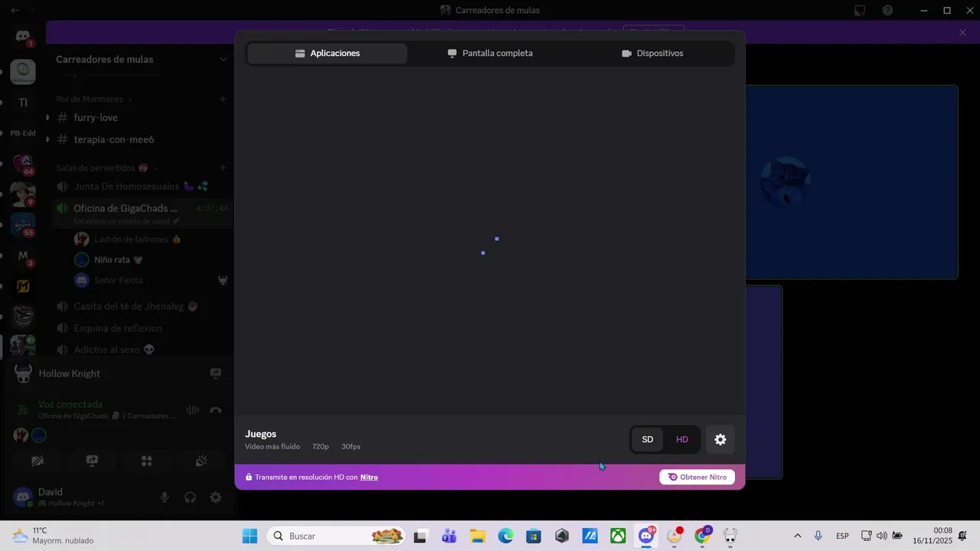980x551 pixels.
Task: Go back with Discord title bar arrow
Action: point(15,10)
